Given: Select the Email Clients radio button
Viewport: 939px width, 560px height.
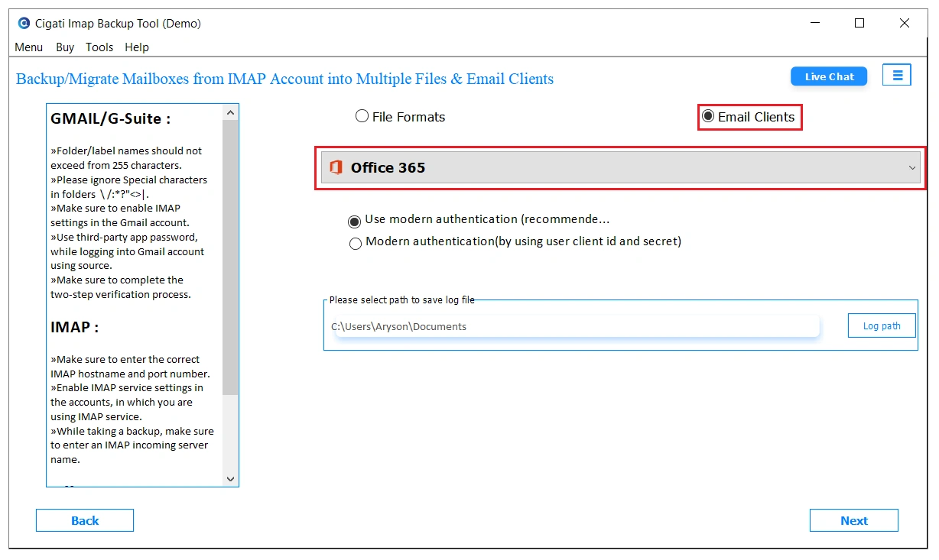Looking at the screenshot, I should (x=708, y=117).
